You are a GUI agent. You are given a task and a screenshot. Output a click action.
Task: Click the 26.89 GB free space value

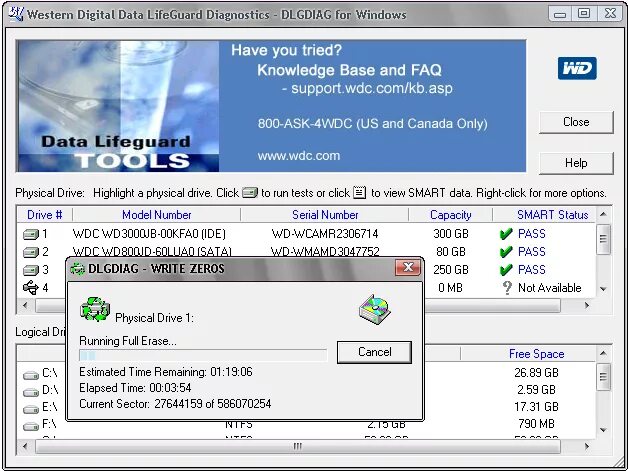coord(536,373)
